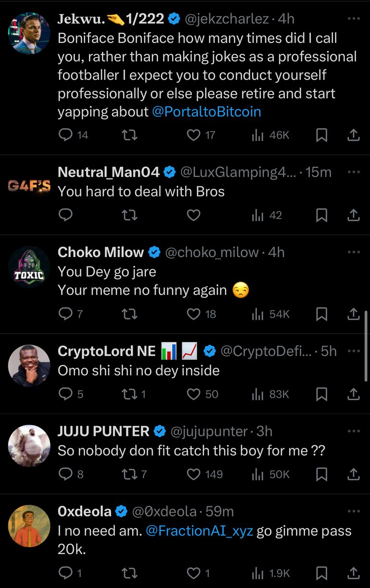370x588 pixels.
Task: Like JUJU PUNTER's tweet with 149 likes
Action: point(194,474)
